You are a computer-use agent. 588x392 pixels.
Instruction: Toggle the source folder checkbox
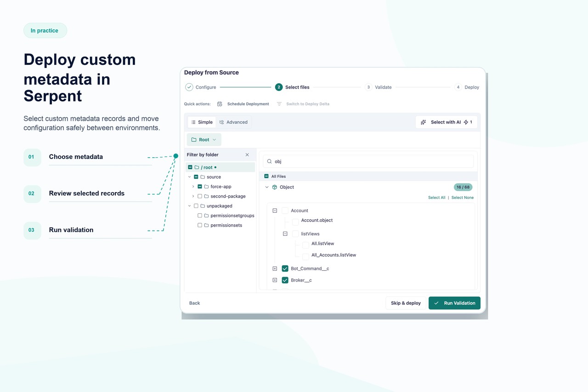pos(196,177)
